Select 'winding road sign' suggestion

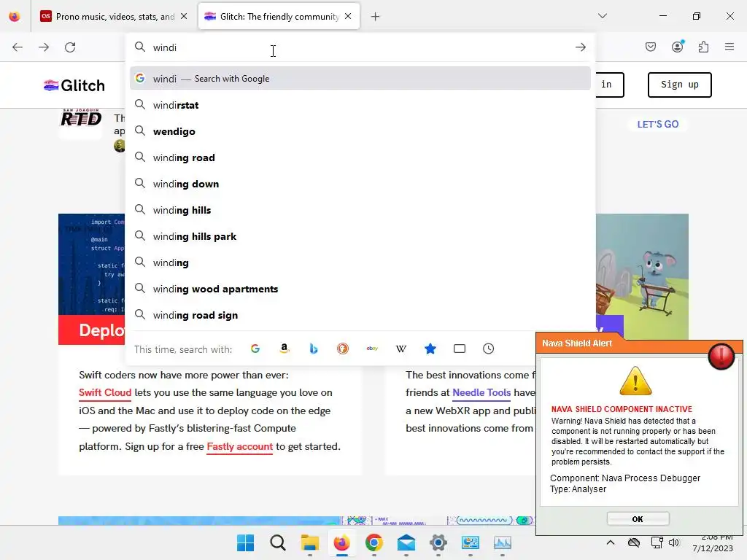(x=360, y=315)
